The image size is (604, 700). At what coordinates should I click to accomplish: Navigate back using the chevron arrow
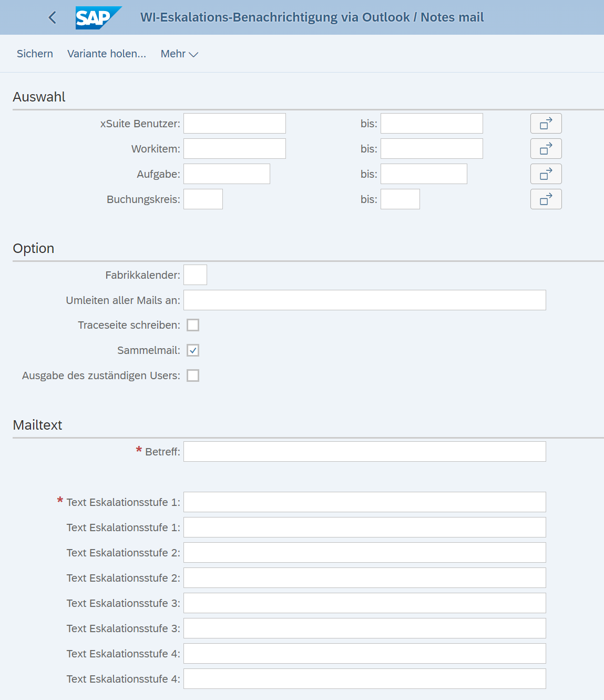[x=52, y=17]
